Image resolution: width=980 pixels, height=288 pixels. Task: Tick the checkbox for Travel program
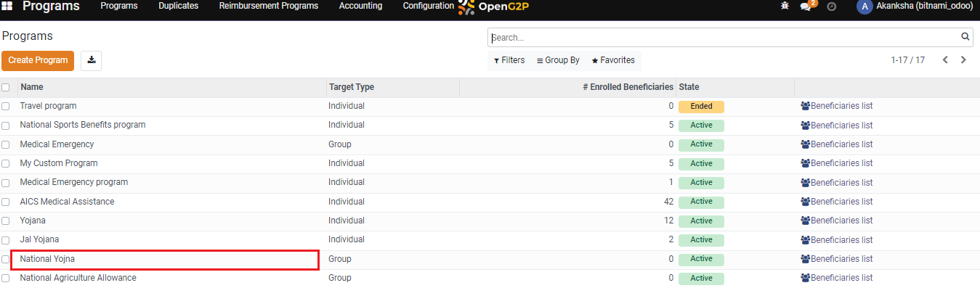click(x=6, y=107)
